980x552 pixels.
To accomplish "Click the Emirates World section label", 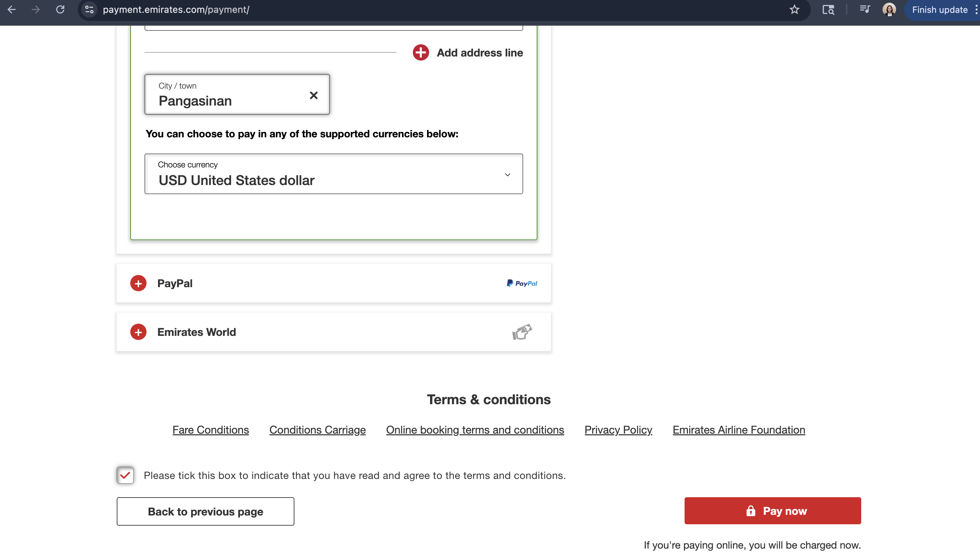I will click(197, 332).
